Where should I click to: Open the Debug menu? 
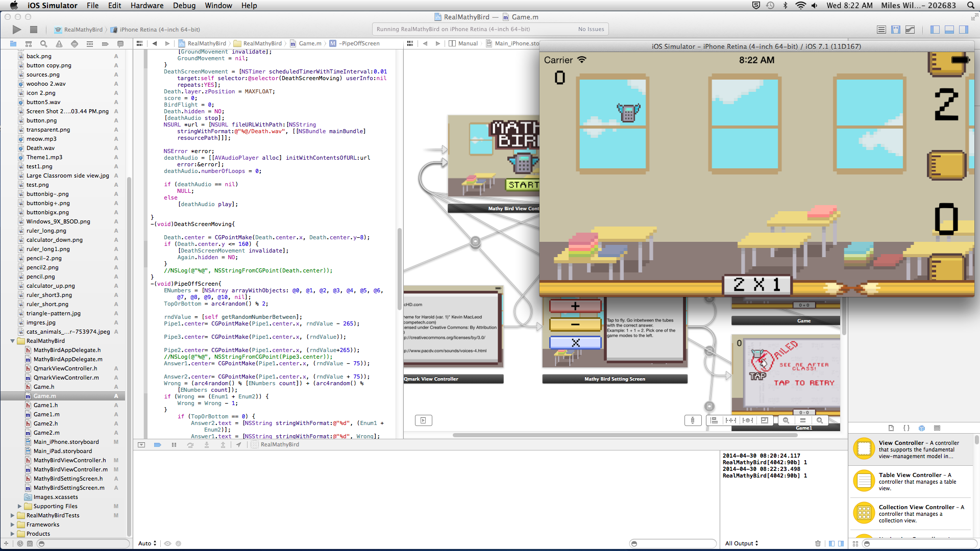click(184, 6)
